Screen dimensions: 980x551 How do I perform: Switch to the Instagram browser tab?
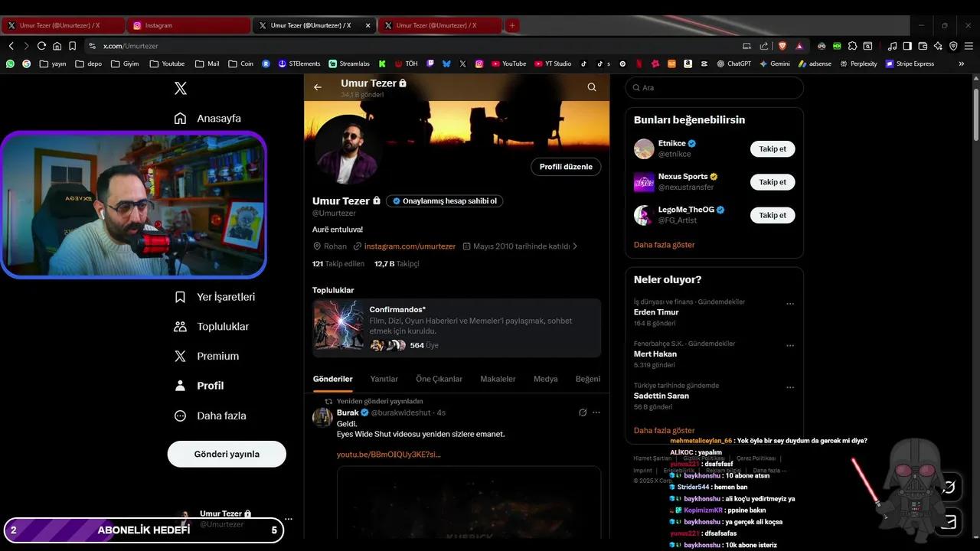188,25
